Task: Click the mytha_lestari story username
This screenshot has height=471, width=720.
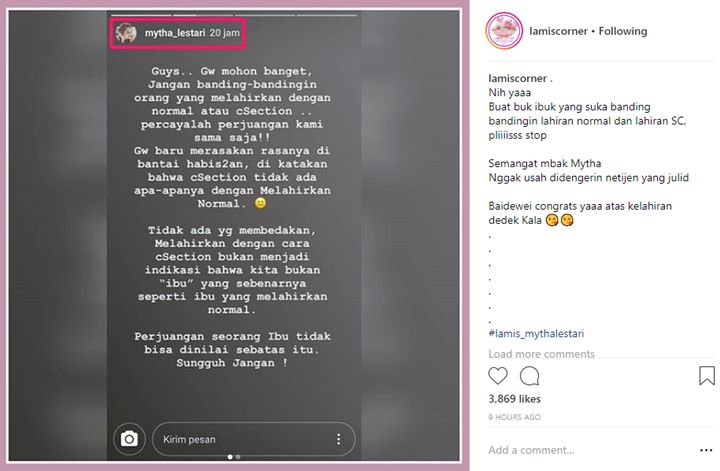Action: (175, 33)
